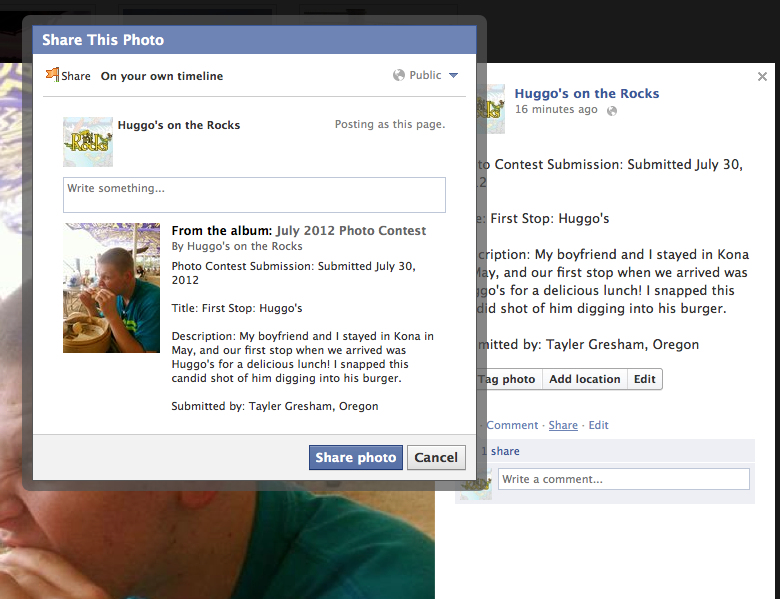Focus the Write something text box
This screenshot has width=780, height=599.
click(x=254, y=195)
